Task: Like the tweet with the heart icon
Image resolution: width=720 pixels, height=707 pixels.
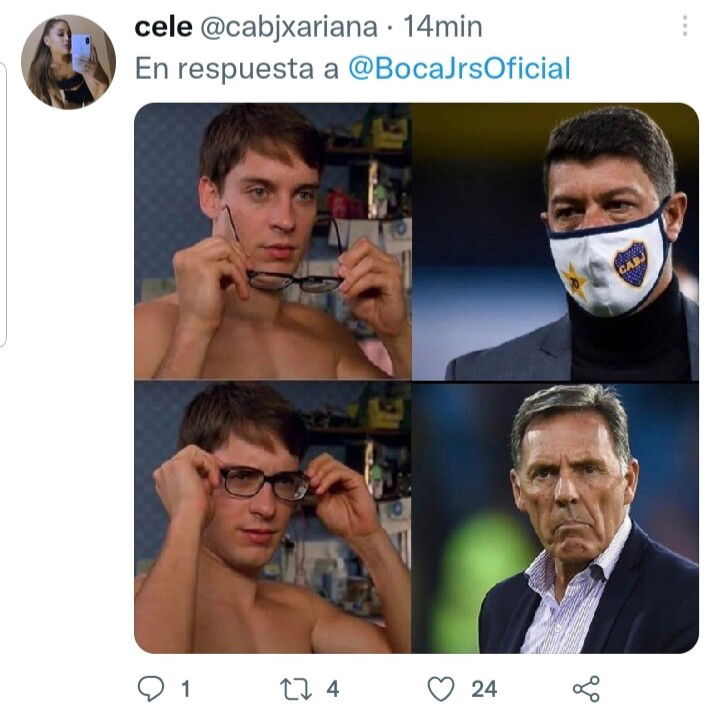Action: click(441, 688)
